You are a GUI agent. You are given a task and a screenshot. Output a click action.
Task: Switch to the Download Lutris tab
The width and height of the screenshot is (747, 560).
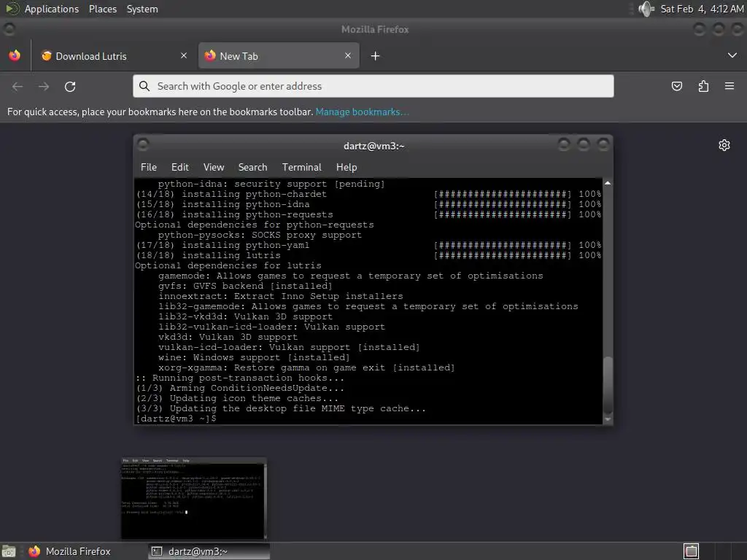coord(113,55)
